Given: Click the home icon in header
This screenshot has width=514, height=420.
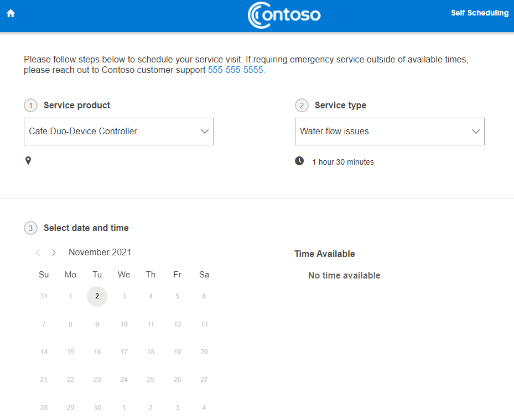Looking at the screenshot, I should pyautogui.click(x=11, y=13).
